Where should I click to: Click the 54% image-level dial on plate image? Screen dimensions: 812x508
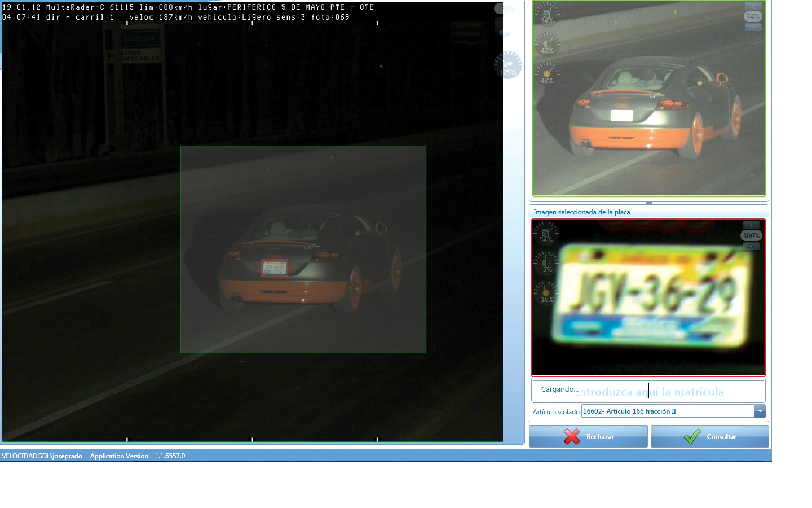click(546, 233)
